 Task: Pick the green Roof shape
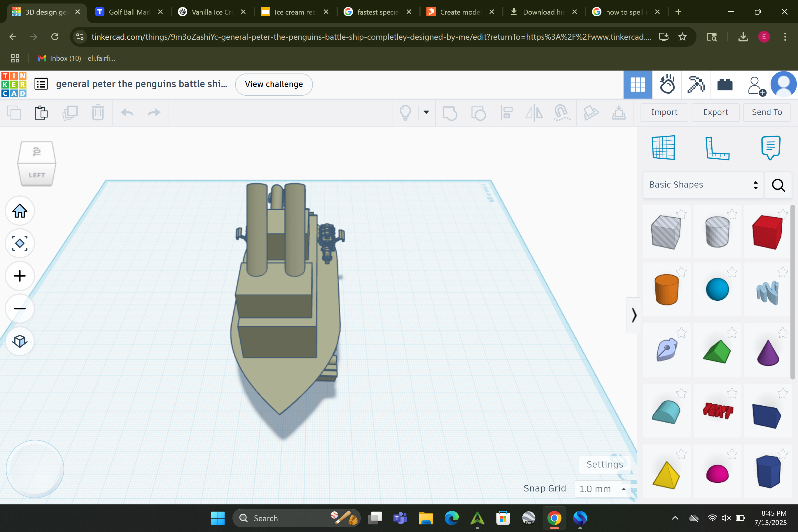point(717,351)
